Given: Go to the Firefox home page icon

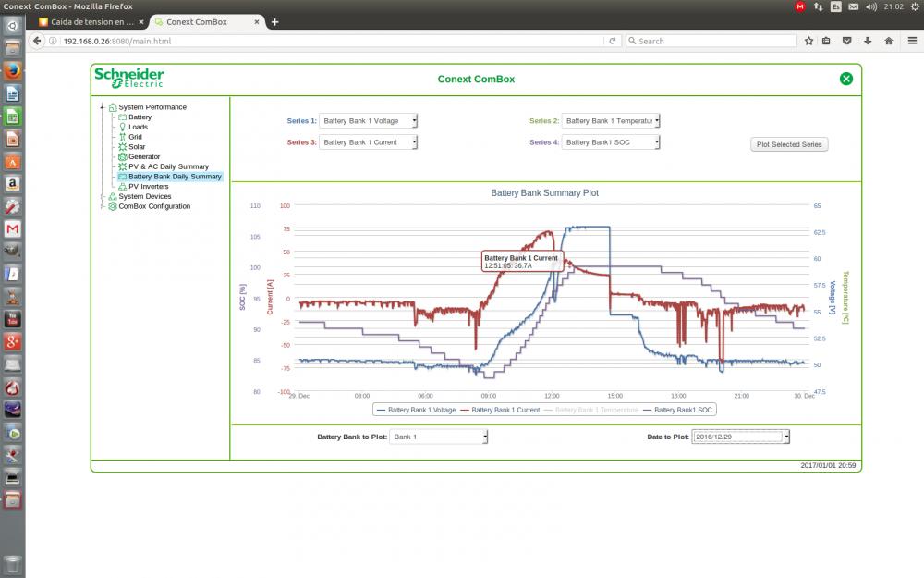Looking at the screenshot, I should [889, 41].
